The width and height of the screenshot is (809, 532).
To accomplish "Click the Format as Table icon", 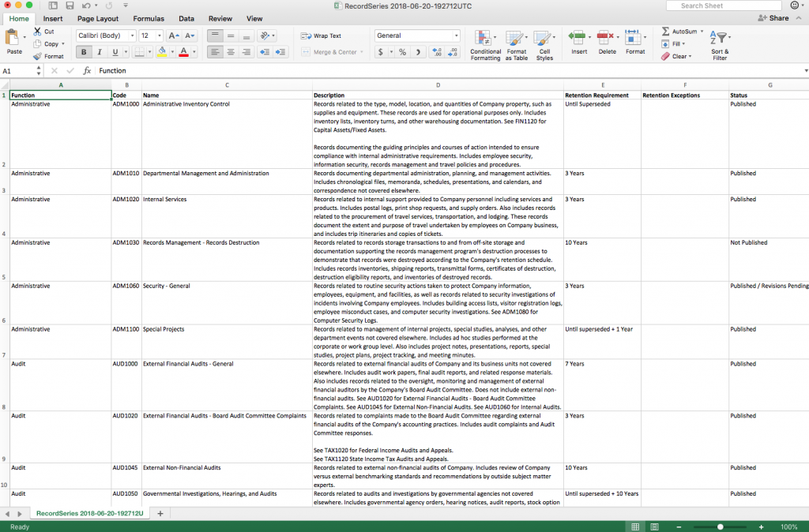I will 516,39.
